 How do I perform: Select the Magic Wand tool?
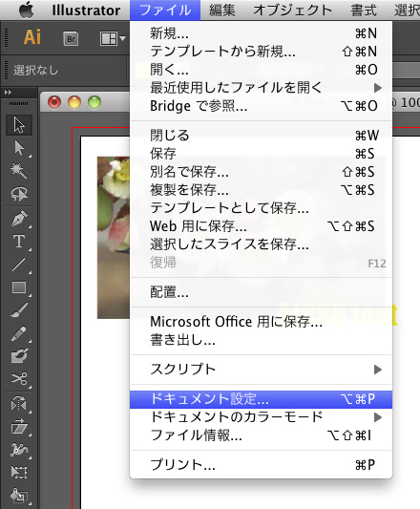[19, 171]
